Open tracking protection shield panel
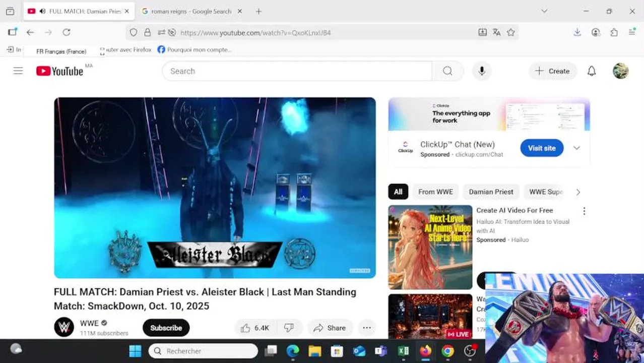This screenshot has height=363, width=644. [x=133, y=32]
